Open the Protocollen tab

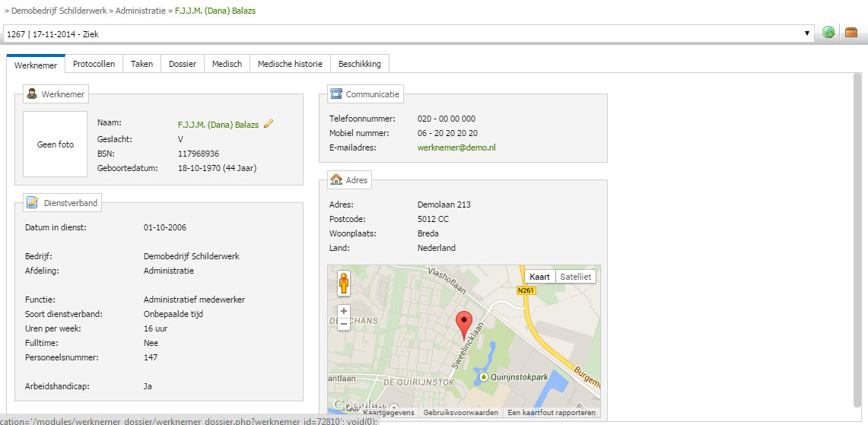click(x=94, y=64)
